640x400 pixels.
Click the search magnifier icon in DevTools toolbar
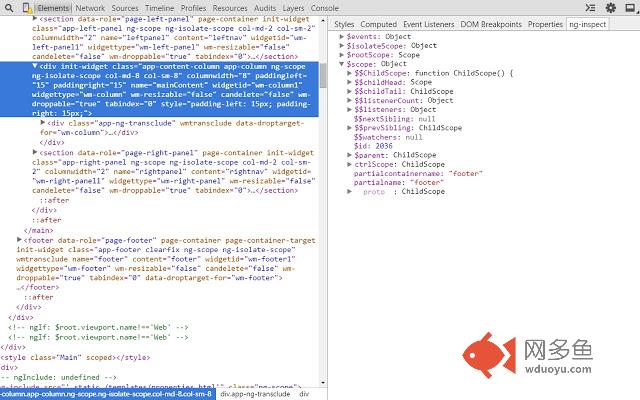pos(9,8)
